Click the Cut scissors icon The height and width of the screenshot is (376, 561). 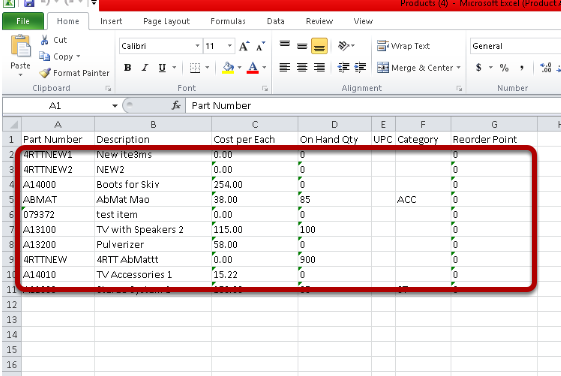44,40
